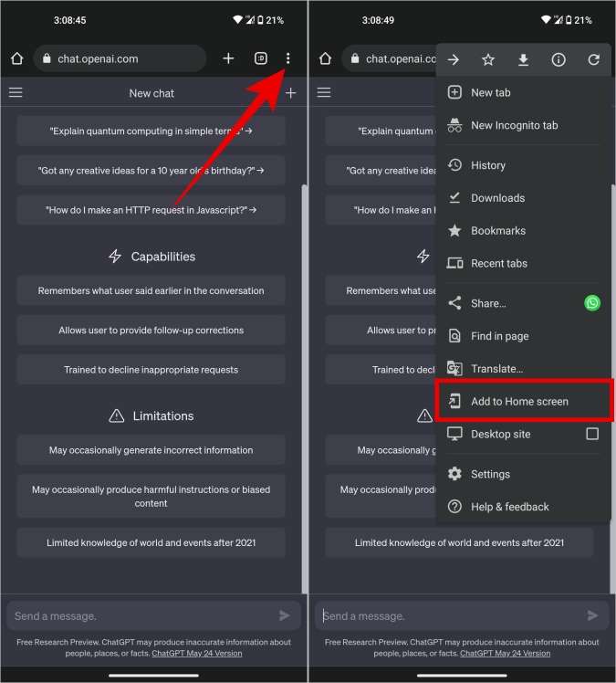Image resolution: width=616 pixels, height=683 pixels.
Task: Tap battery 21% indicator in left status bar
Action: [270, 20]
